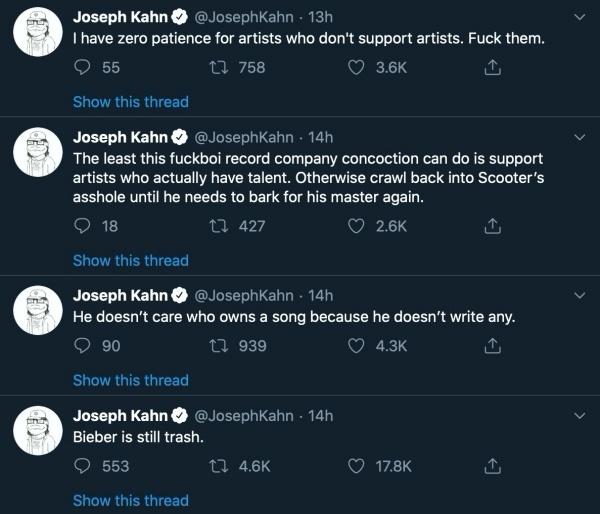Show this thread under the 13h tweet

pos(130,101)
